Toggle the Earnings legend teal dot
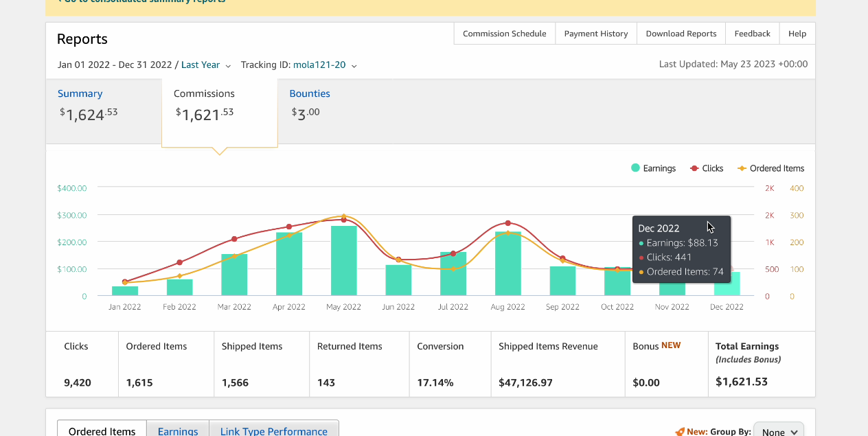The height and width of the screenshot is (436, 868). click(x=636, y=168)
